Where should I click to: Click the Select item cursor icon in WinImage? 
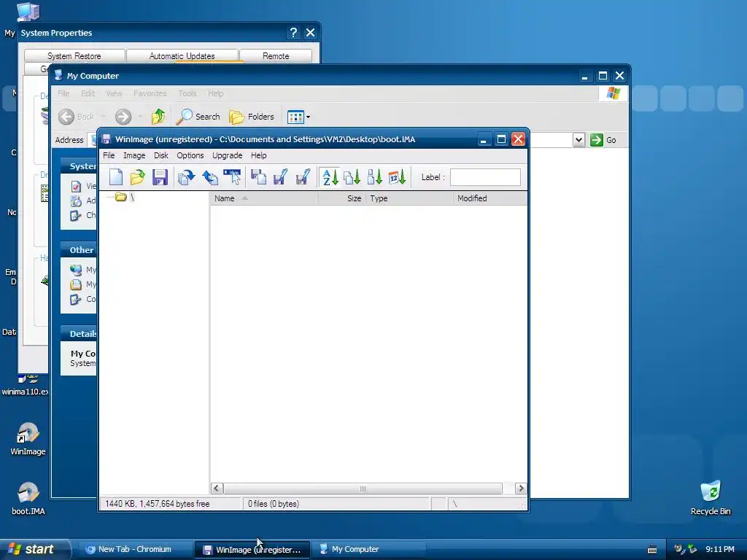pos(233,177)
